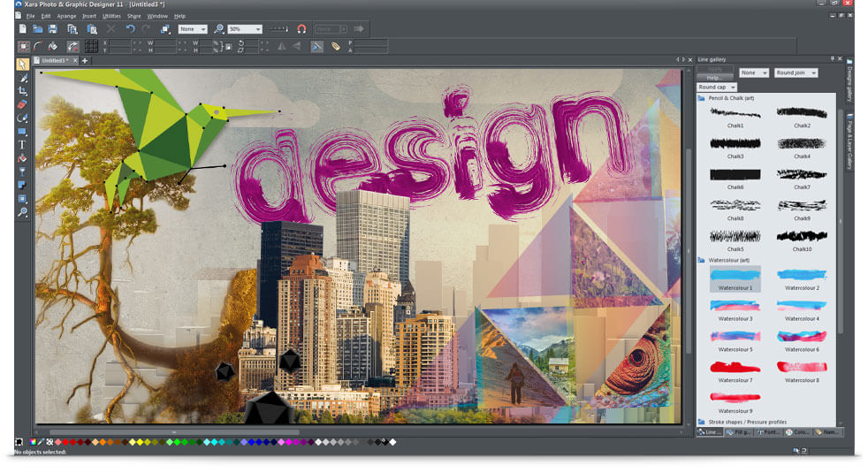Open the 50% zoom level dropdown
Screen dimensions: 868x473
click(245, 29)
